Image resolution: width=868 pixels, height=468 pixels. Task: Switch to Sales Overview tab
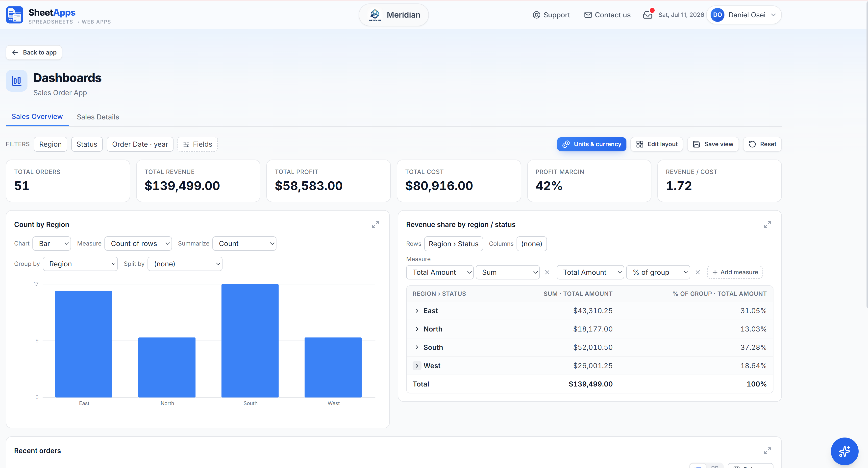(x=37, y=117)
